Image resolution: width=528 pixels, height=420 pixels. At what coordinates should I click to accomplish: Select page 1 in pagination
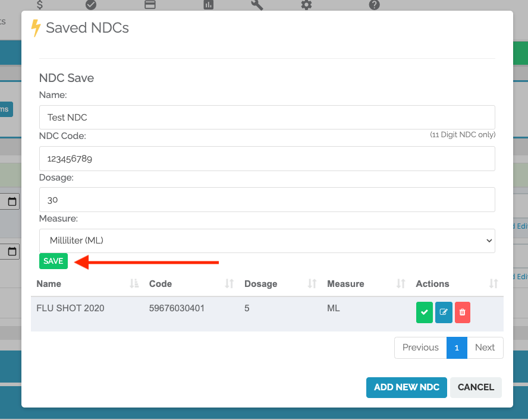point(457,348)
